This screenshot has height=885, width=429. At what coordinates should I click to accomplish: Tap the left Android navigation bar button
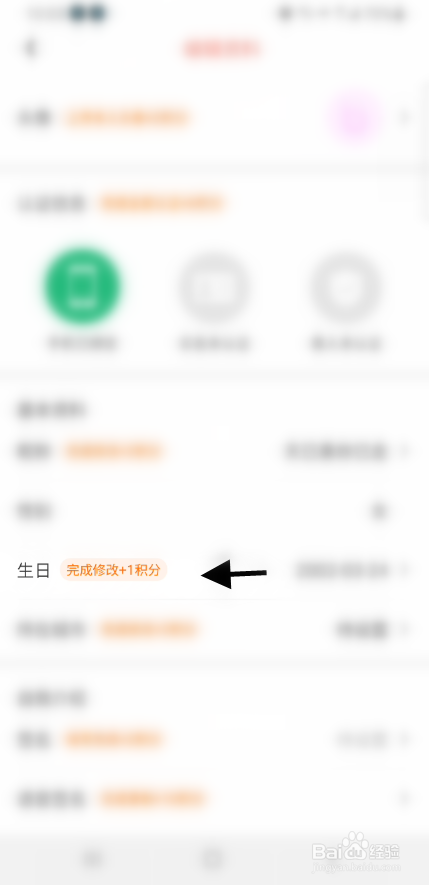(91, 859)
